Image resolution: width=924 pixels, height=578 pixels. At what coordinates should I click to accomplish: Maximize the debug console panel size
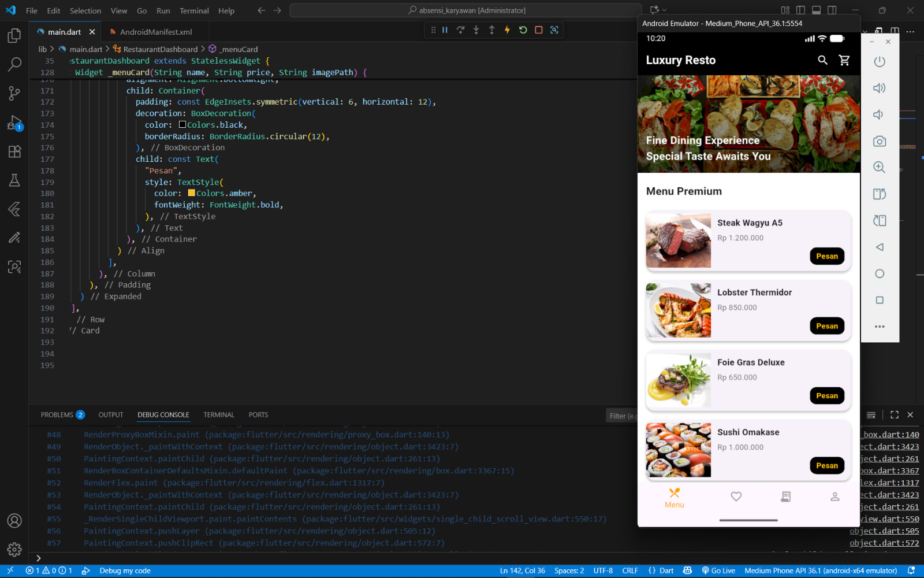(894, 415)
